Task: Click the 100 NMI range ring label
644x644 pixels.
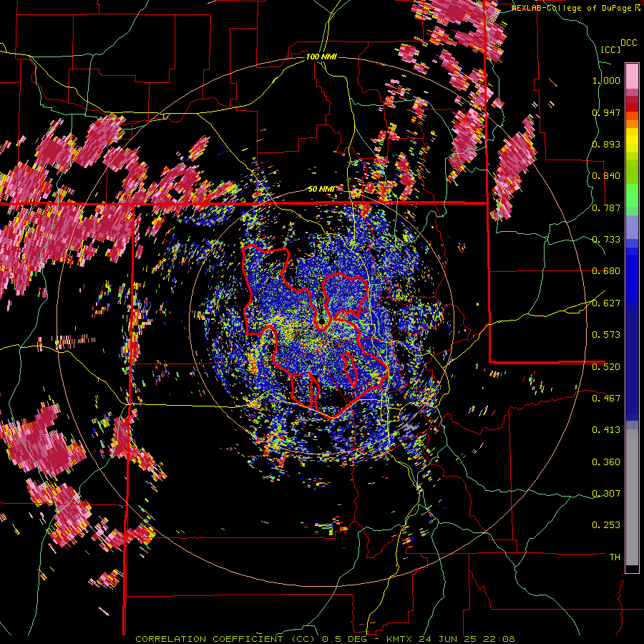Action: pos(321,57)
